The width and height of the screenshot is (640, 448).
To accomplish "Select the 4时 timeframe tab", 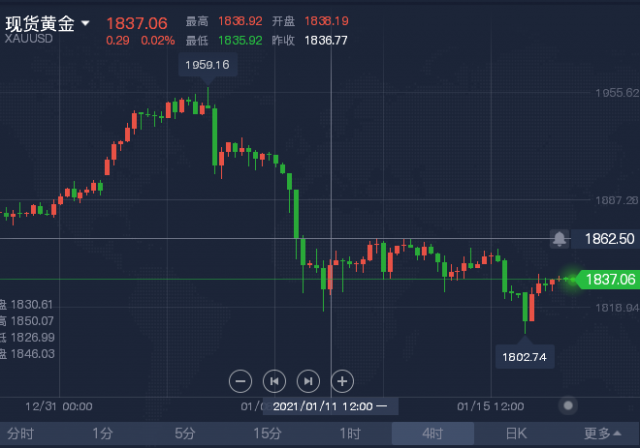I will pyautogui.click(x=433, y=433).
